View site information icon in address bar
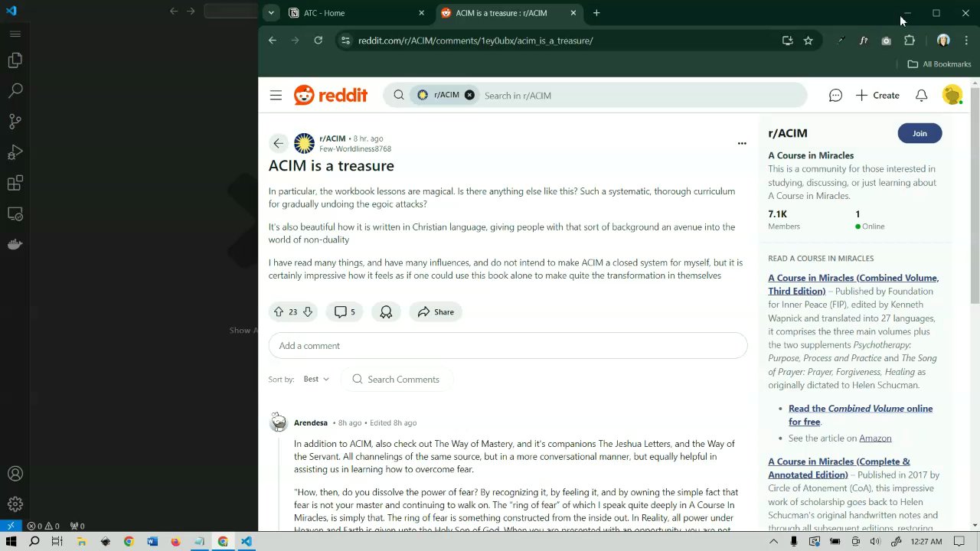This screenshot has width=980, height=551. tap(345, 41)
